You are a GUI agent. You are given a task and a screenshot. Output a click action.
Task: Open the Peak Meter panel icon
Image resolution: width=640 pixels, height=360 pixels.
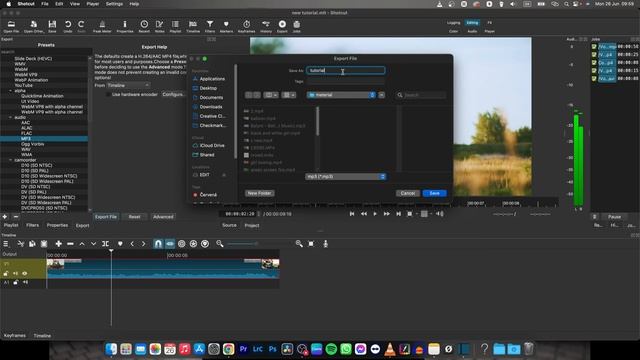[x=102, y=27]
